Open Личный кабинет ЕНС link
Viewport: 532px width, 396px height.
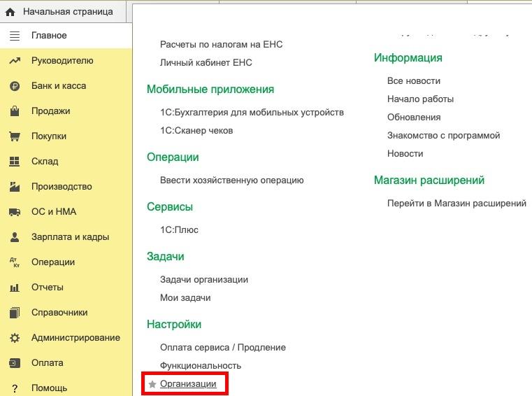tap(206, 63)
